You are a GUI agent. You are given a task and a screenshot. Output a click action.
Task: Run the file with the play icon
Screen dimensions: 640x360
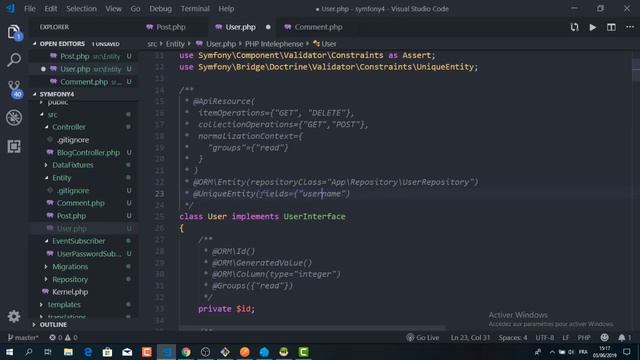[x=593, y=27]
